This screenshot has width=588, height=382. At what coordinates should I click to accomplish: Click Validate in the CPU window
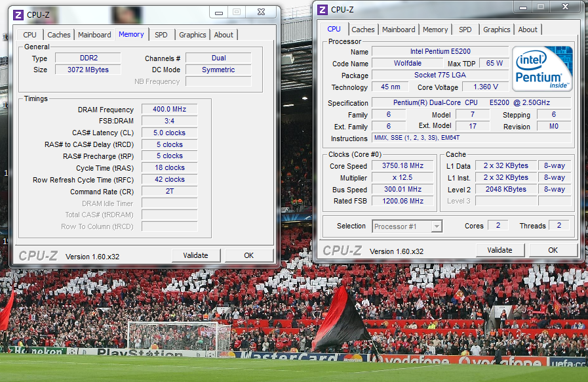pyautogui.click(x=500, y=250)
